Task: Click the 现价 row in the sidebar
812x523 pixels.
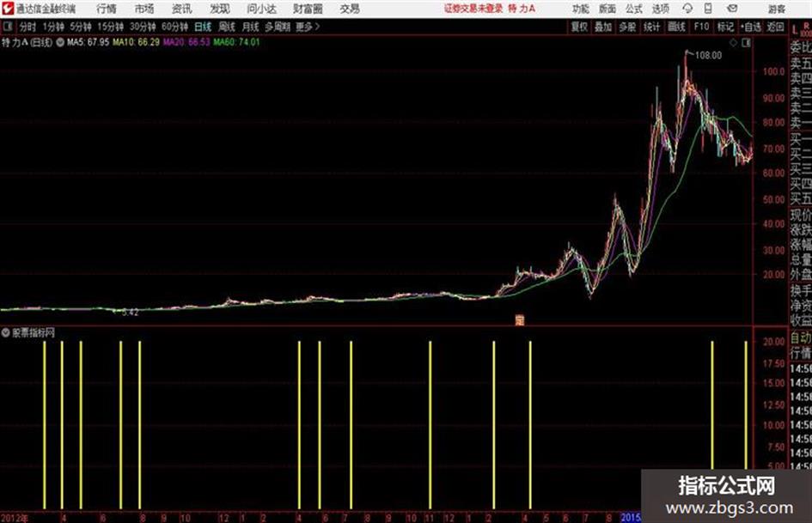Action: coord(801,215)
